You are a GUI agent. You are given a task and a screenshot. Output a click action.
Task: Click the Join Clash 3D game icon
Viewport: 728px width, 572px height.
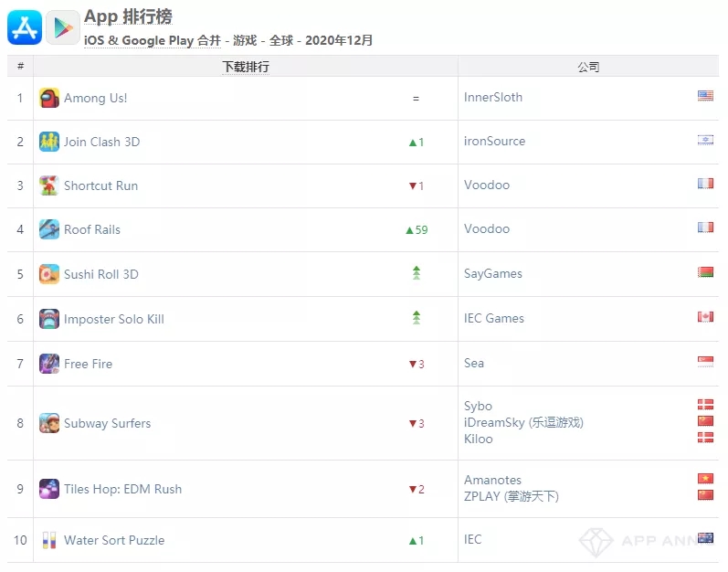(49, 142)
